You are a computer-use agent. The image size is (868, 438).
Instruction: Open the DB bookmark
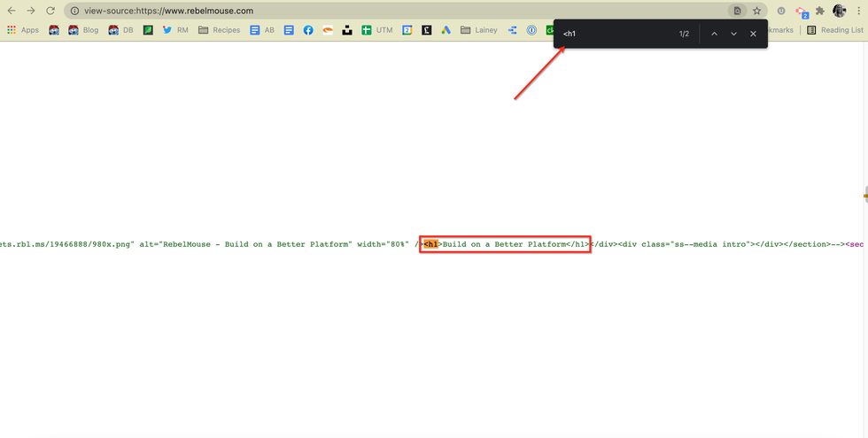tap(120, 30)
